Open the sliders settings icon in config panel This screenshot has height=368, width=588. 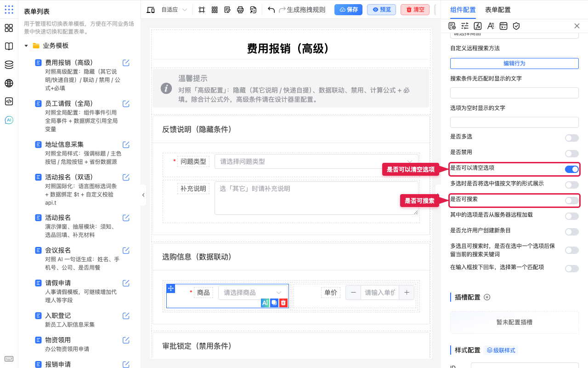[x=465, y=26]
